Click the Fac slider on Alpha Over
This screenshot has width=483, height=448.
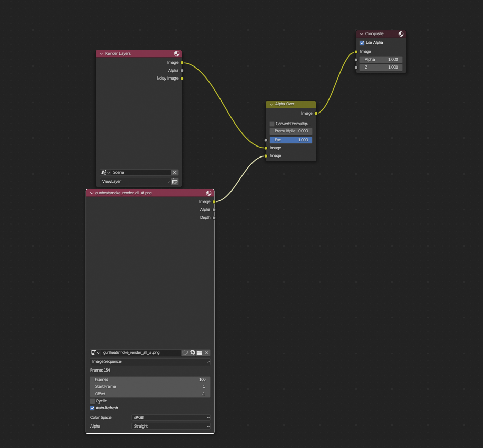coord(291,140)
